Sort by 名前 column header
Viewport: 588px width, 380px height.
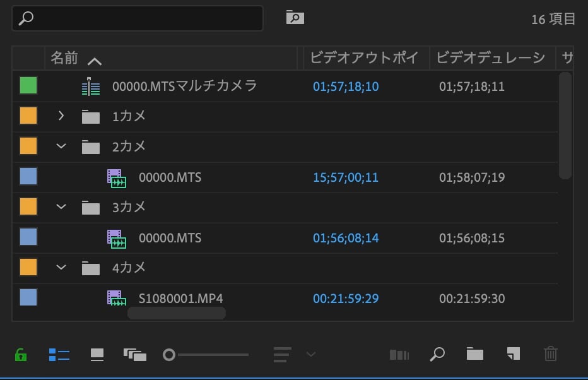tap(64, 59)
